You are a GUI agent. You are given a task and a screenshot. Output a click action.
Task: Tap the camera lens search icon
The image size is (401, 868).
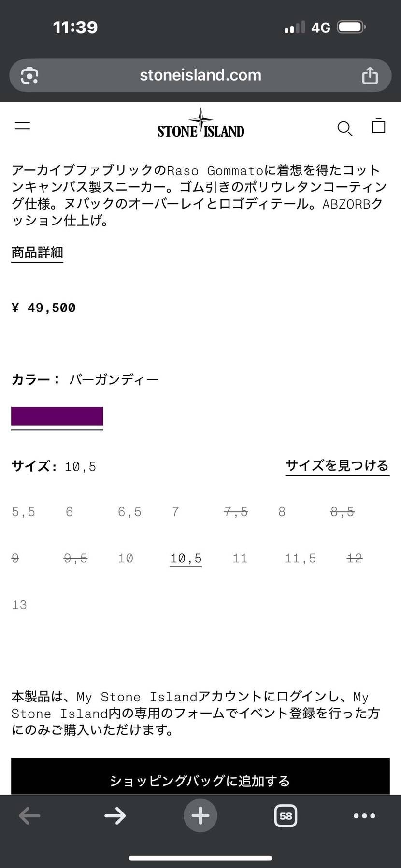tap(29, 76)
